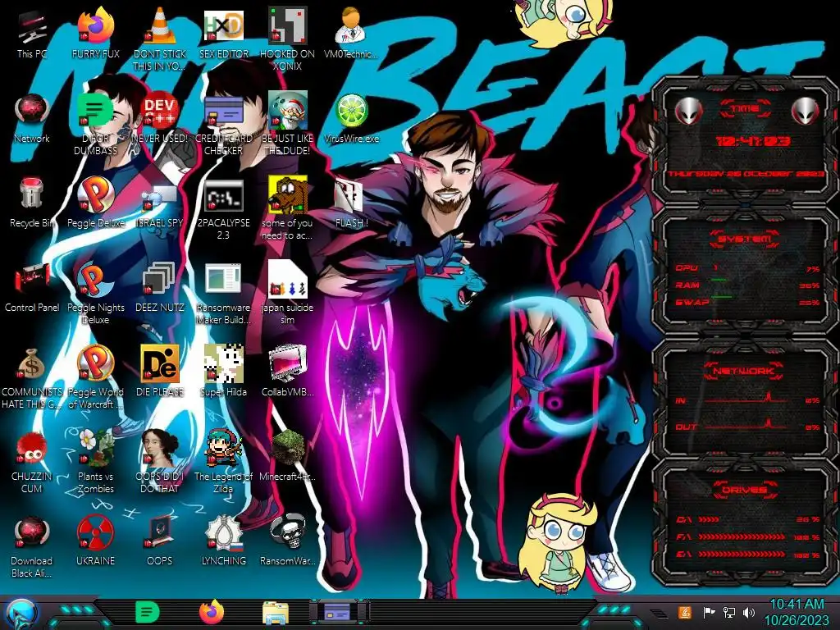The height and width of the screenshot is (630, 840).
Task: Click the Start button orb in taskbar
Action: (x=22, y=613)
